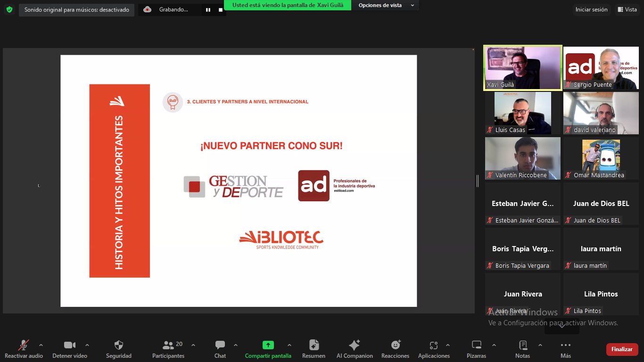
Task: Select Omar Mastandrea video thumbnail
Action: (601, 158)
